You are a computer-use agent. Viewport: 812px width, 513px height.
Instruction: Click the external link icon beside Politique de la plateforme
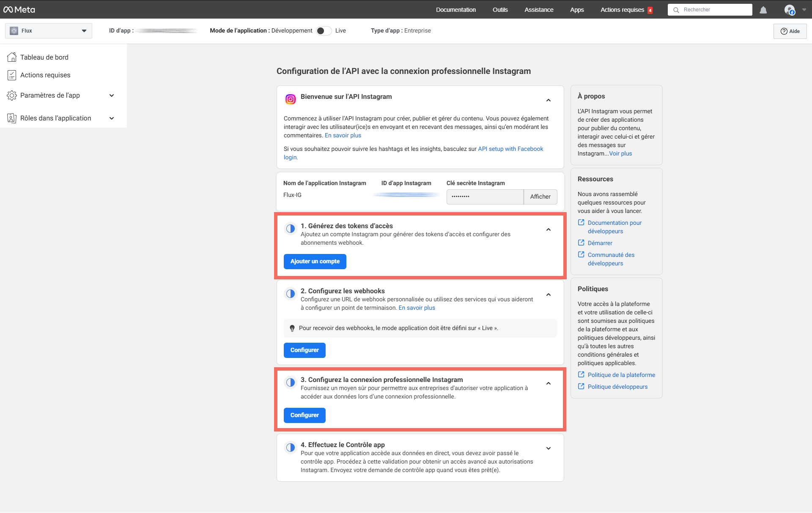point(581,374)
